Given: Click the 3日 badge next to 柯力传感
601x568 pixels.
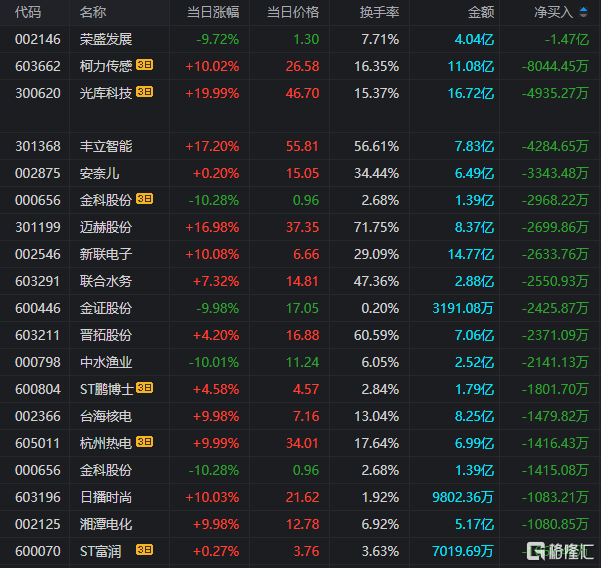Looking at the screenshot, I should 145,65.
